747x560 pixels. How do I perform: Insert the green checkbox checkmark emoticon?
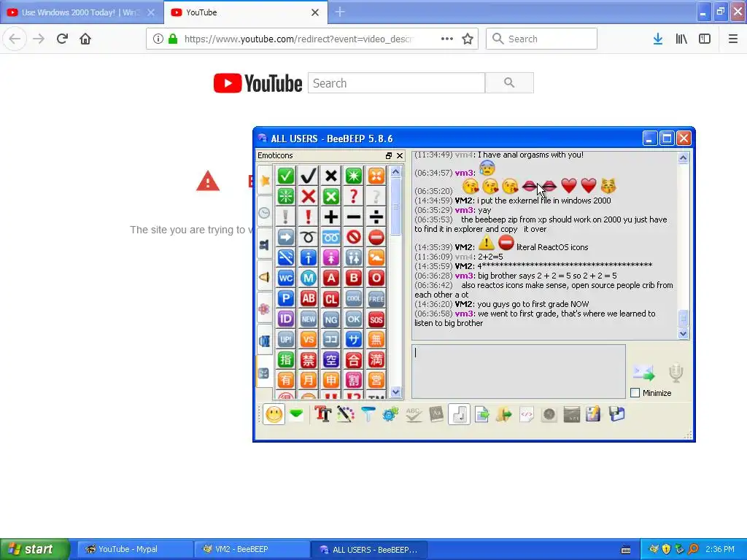click(286, 176)
